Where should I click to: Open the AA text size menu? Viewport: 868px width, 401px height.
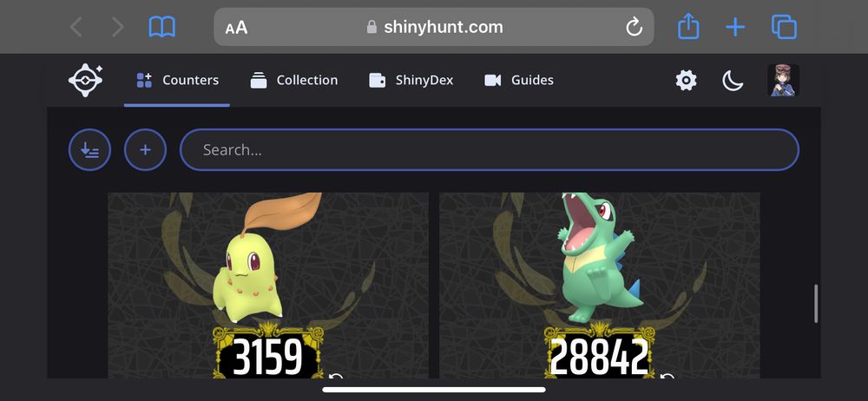(x=236, y=27)
